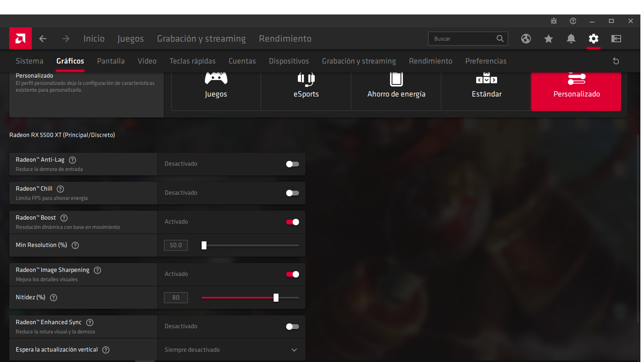Show help for Radeon Anti-Lag
Image resolution: width=644 pixels, height=362 pixels.
point(72,160)
